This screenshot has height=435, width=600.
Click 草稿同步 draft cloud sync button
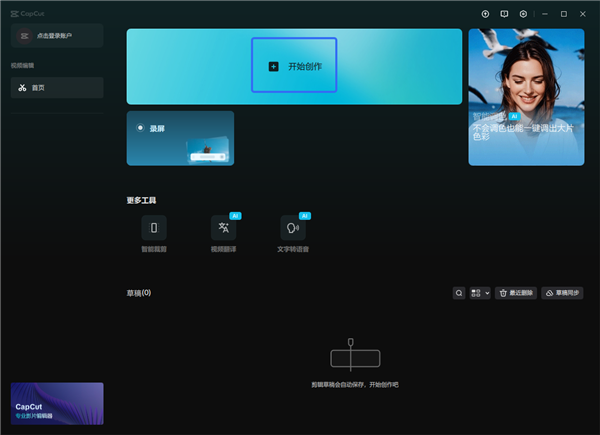[x=562, y=293]
